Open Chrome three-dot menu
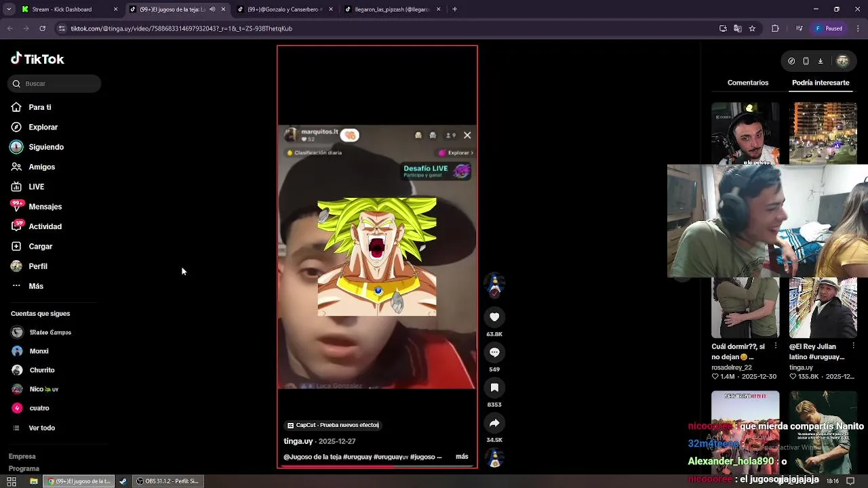 pyautogui.click(x=858, y=28)
